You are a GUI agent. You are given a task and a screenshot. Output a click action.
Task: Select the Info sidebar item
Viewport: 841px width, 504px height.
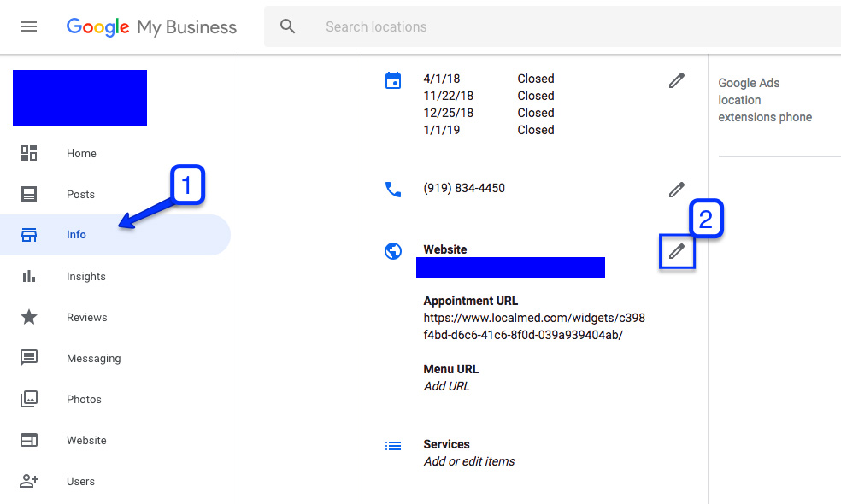pos(77,235)
